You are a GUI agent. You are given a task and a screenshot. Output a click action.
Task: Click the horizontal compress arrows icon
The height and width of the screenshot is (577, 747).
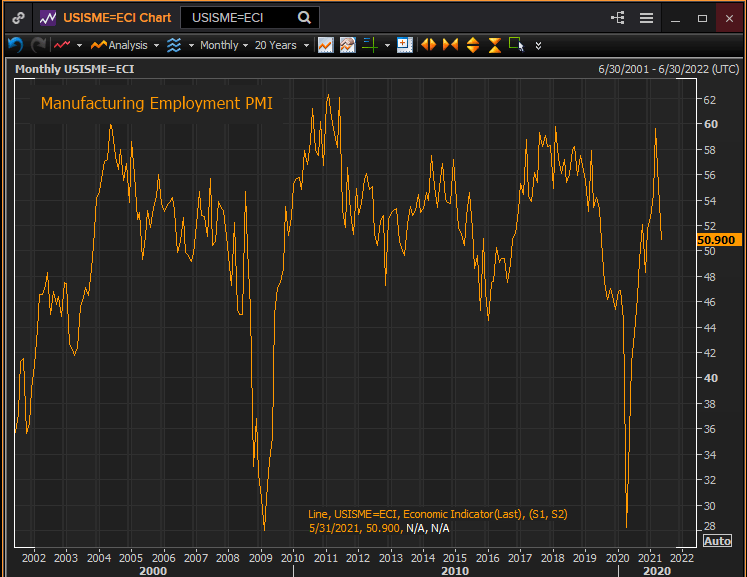pos(450,45)
